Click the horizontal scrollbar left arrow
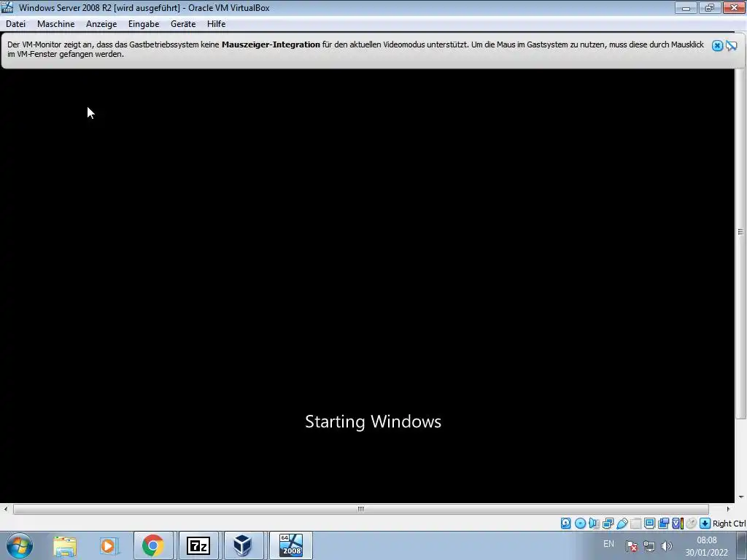747x560 pixels. [x=5, y=508]
